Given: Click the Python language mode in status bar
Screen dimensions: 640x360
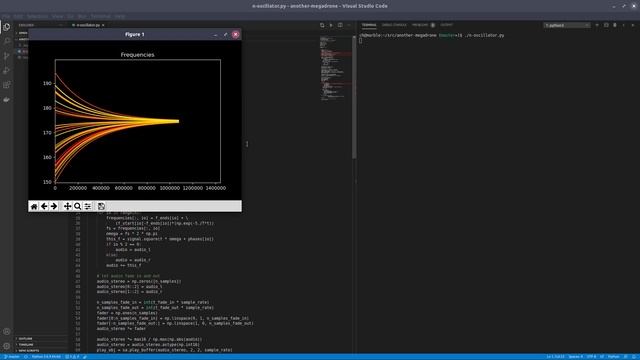Looking at the screenshot, I should [613, 357].
